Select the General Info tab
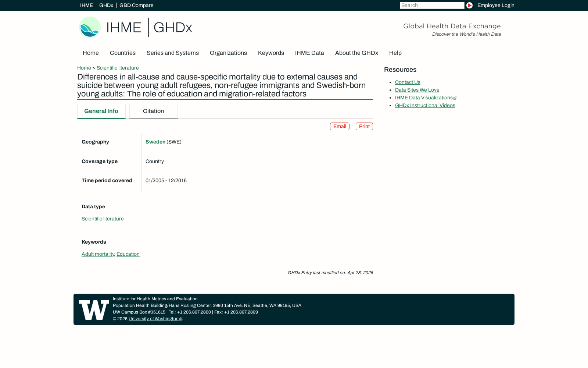The image size is (588, 368). point(101,111)
